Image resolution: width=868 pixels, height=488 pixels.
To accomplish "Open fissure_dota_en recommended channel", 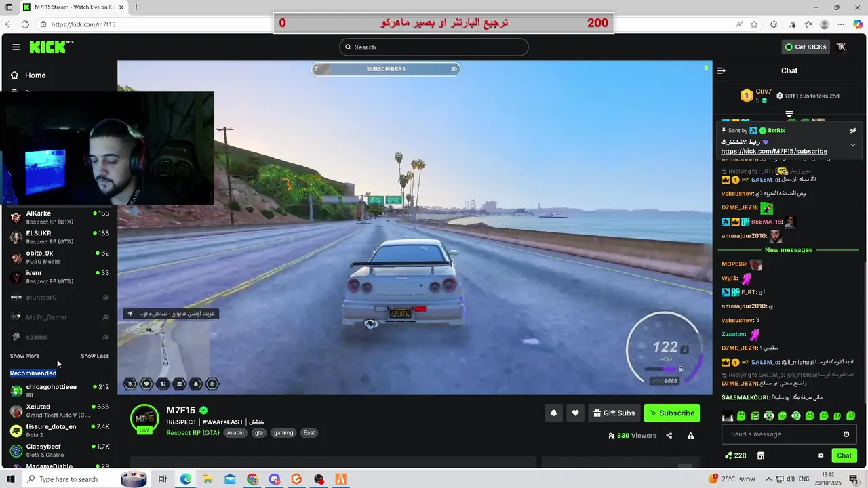I will (x=60, y=430).
